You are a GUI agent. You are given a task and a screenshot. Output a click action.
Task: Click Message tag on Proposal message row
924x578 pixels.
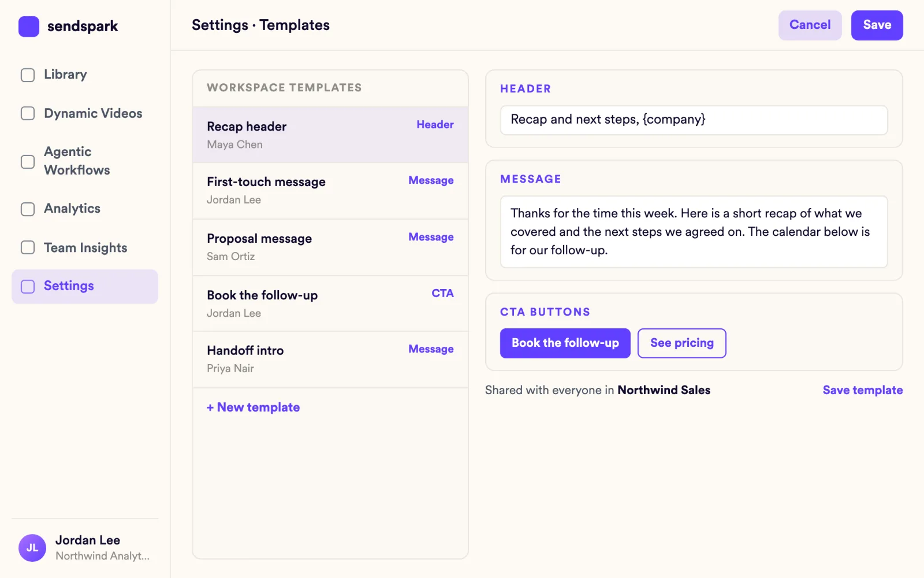431,237
